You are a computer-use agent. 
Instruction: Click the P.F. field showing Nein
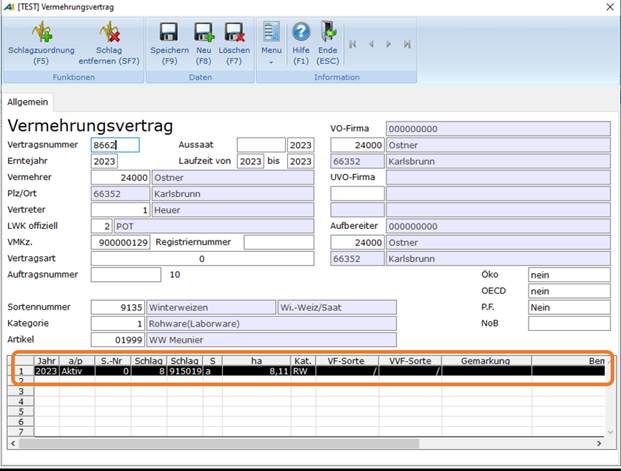(x=569, y=307)
